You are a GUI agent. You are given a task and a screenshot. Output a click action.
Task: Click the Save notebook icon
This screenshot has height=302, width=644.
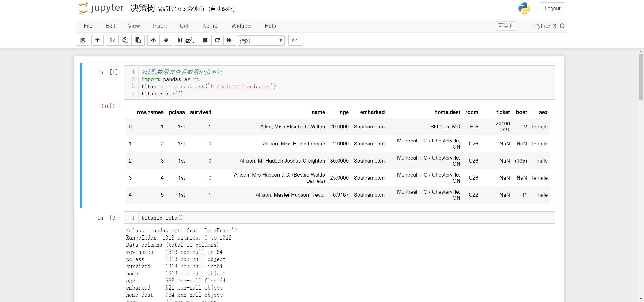(x=83, y=40)
